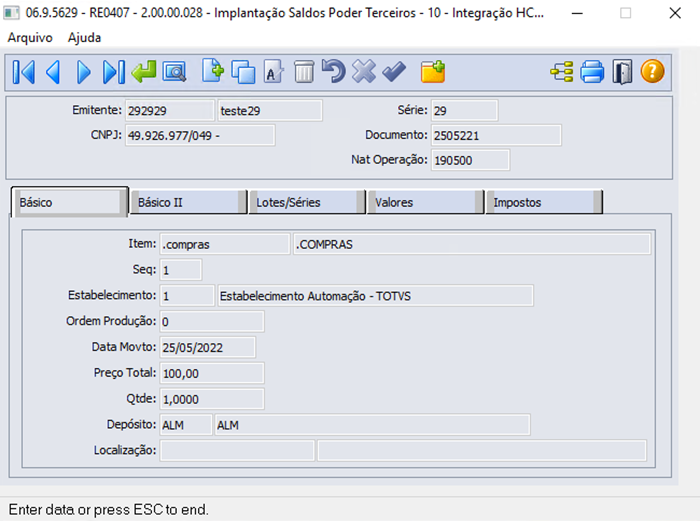This screenshot has width=700, height=521.
Task: Switch to the Básico II tab
Action: point(188,202)
